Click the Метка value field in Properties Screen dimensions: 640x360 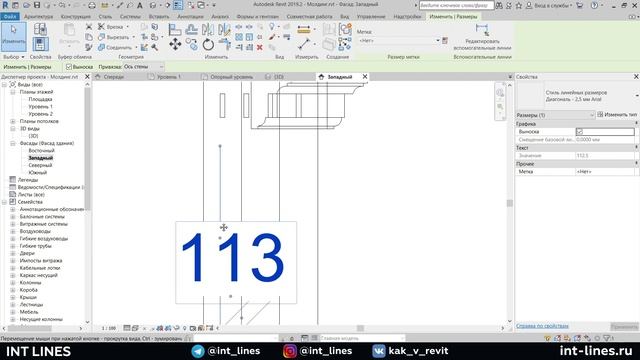tap(605, 172)
